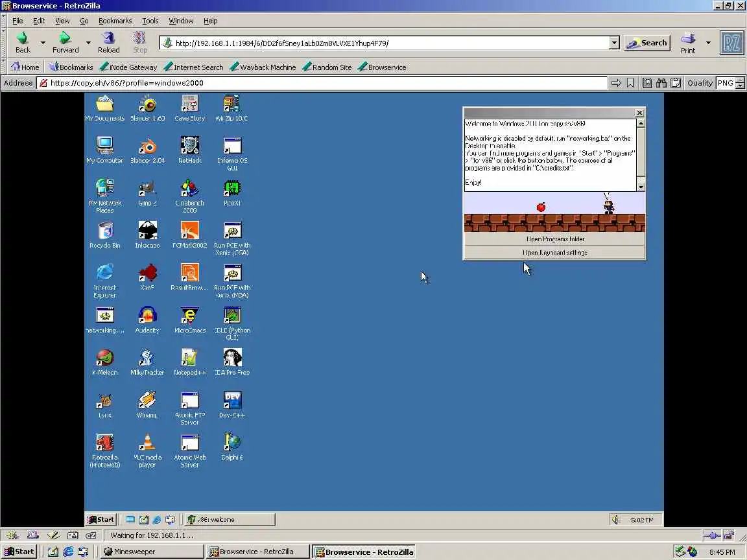Select the K-Meleon shortcut icon
Screen dimensions: 747x560
tap(104, 362)
